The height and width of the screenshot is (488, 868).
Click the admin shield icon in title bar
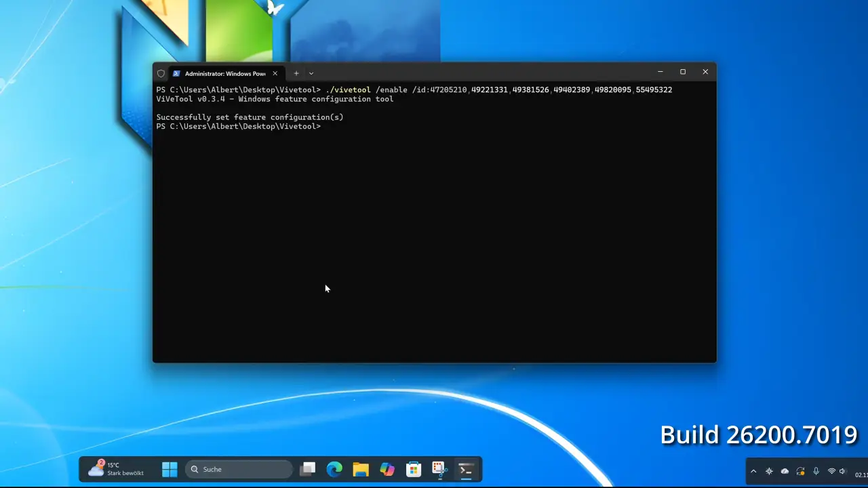click(161, 73)
